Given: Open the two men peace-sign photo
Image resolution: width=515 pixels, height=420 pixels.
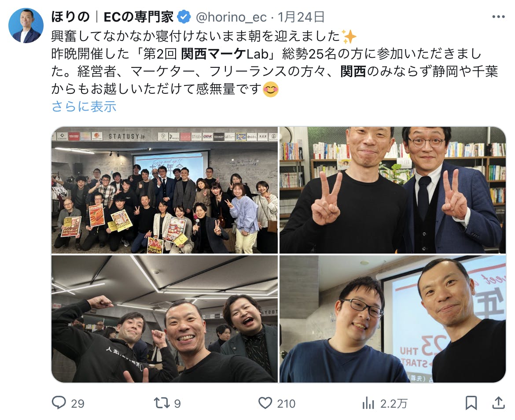Looking at the screenshot, I should 393,190.
